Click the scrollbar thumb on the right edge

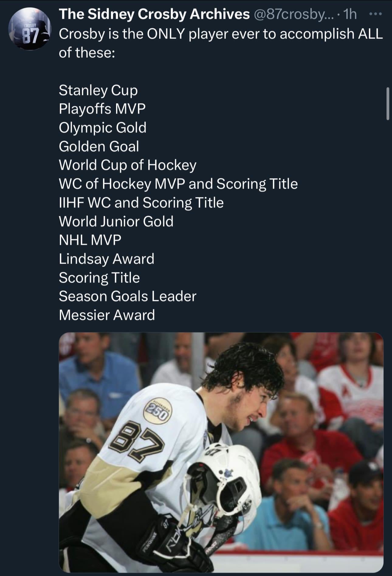387,104
